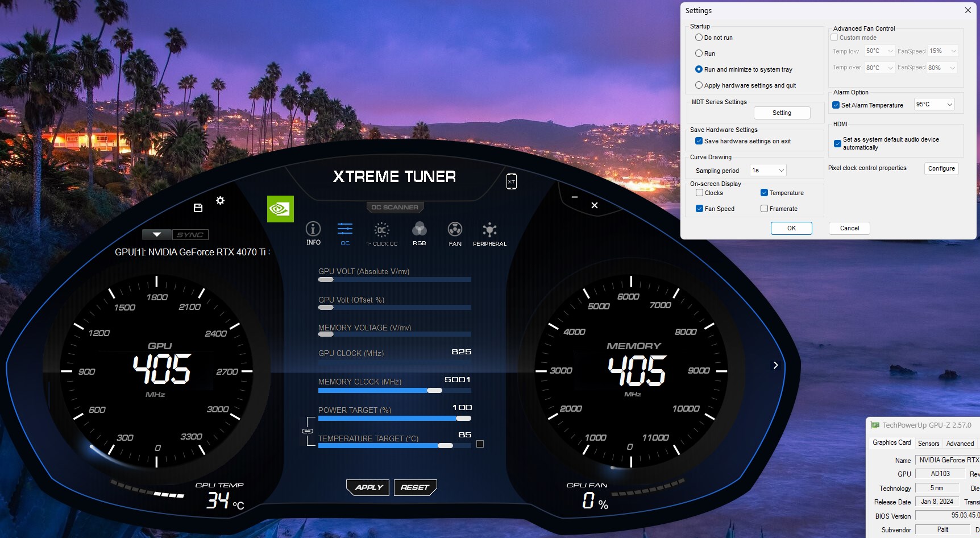
Task: Select the 'Run' startup option
Action: tap(699, 53)
